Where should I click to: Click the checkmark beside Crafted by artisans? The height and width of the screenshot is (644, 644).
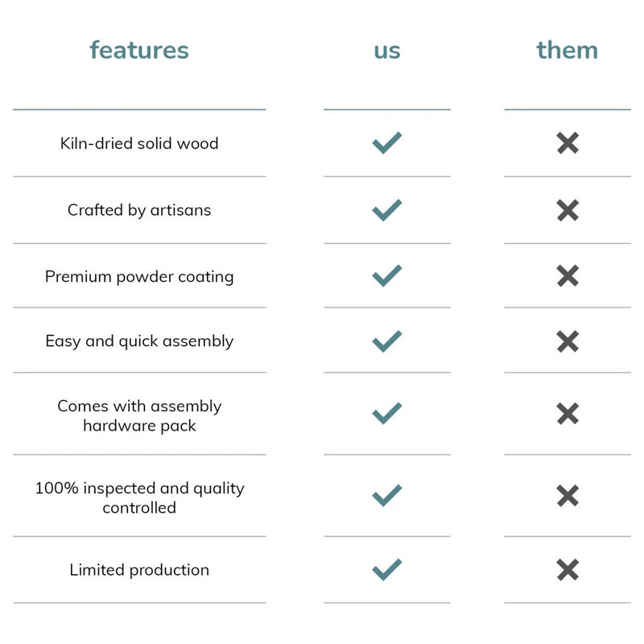386,210
